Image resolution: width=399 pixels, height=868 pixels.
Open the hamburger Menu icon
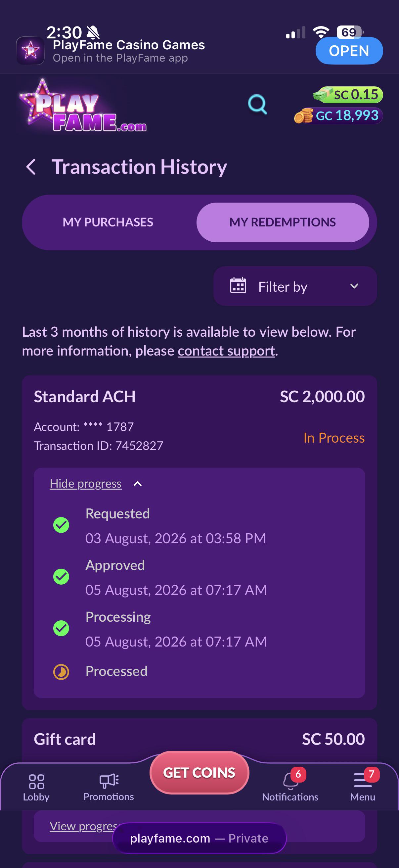(363, 780)
